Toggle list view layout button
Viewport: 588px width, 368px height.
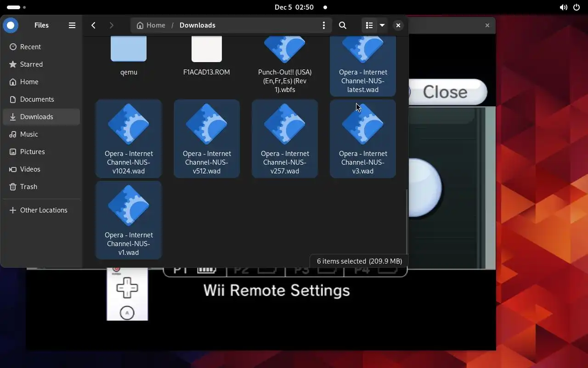369,25
